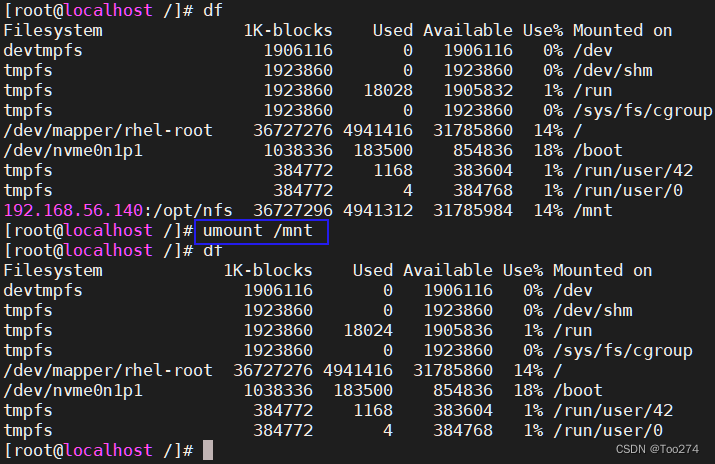This screenshot has height=464, width=715.
Task: Click the 18028 used value for /run
Action: pos(388,91)
